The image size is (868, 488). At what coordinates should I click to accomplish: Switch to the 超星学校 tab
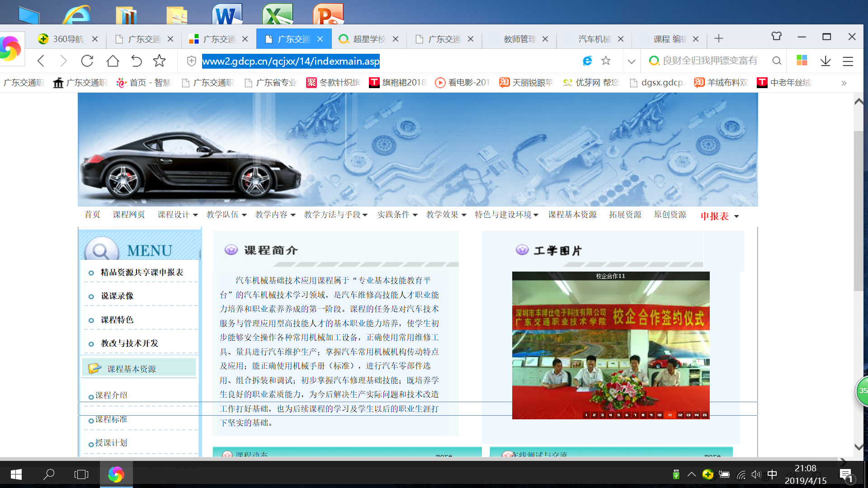point(368,39)
